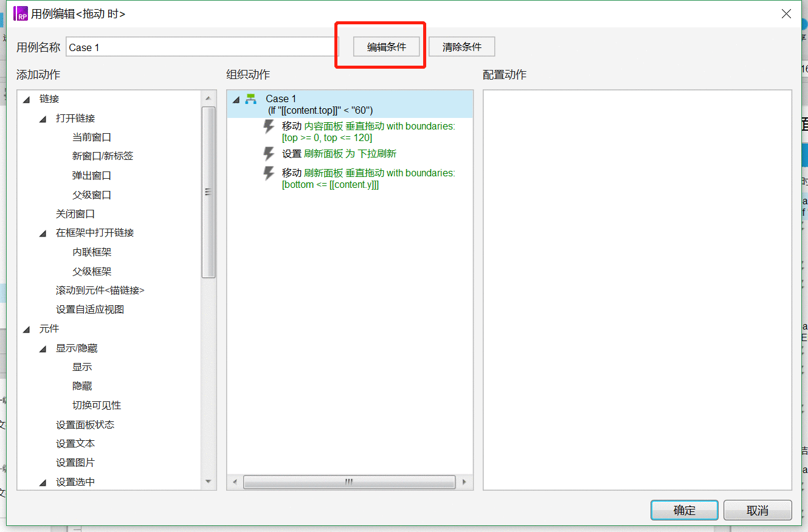Select 设置文本 action

[75, 444]
